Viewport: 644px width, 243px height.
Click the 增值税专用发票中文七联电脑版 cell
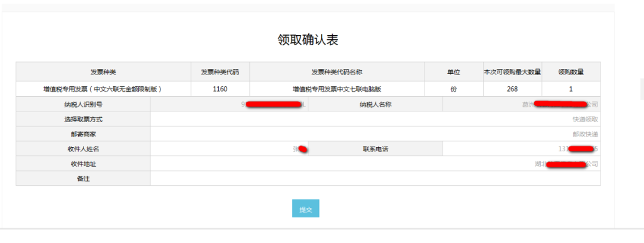pos(337,89)
